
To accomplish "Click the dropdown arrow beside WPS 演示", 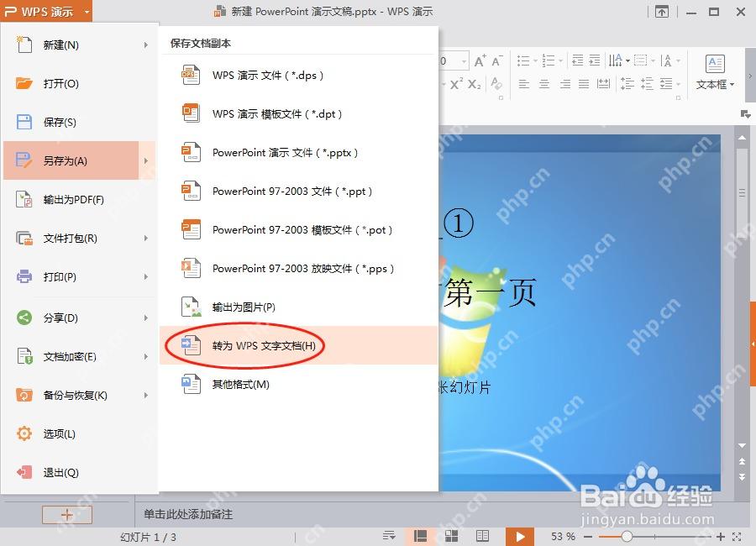I will [87, 12].
